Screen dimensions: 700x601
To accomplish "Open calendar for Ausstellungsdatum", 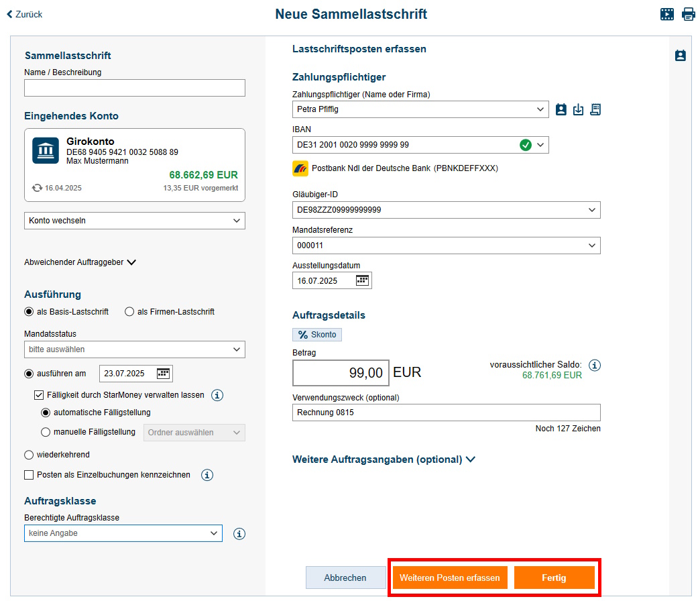I will coord(362,280).
